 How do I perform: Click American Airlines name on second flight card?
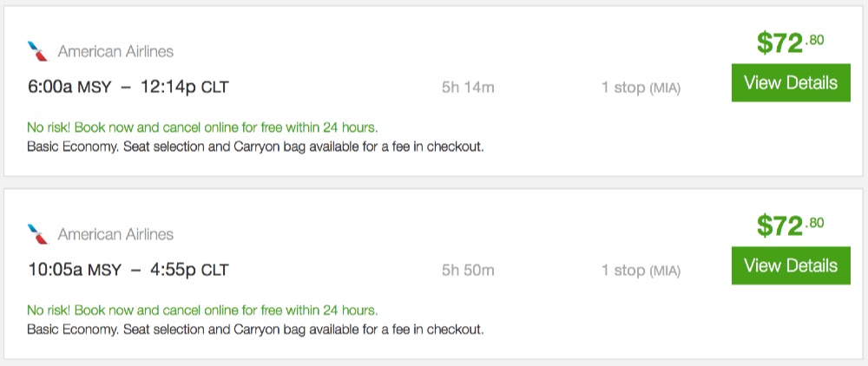click(x=115, y=234)
